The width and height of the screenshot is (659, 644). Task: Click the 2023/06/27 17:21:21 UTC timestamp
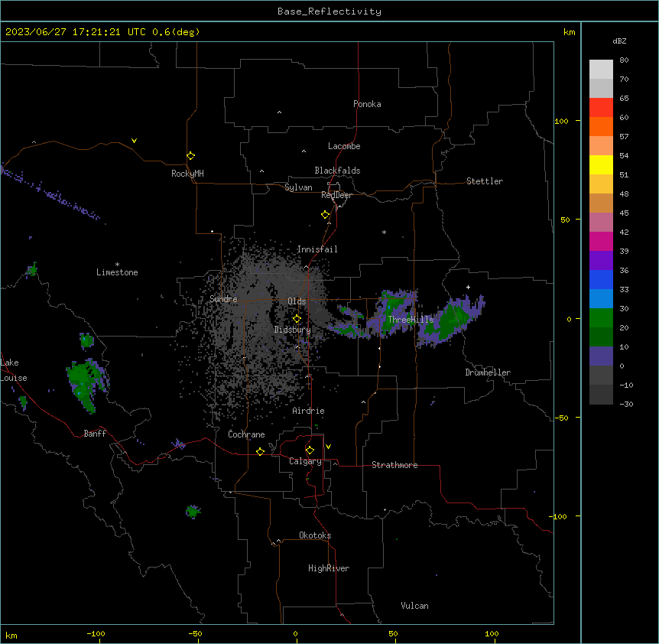tap(76, 32)
